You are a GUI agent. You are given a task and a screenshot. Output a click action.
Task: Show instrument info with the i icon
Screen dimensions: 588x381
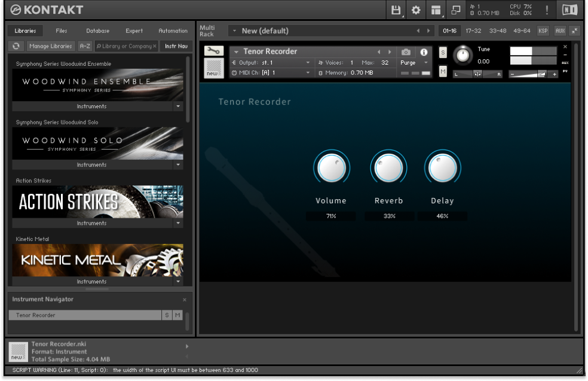pos(424,52)
